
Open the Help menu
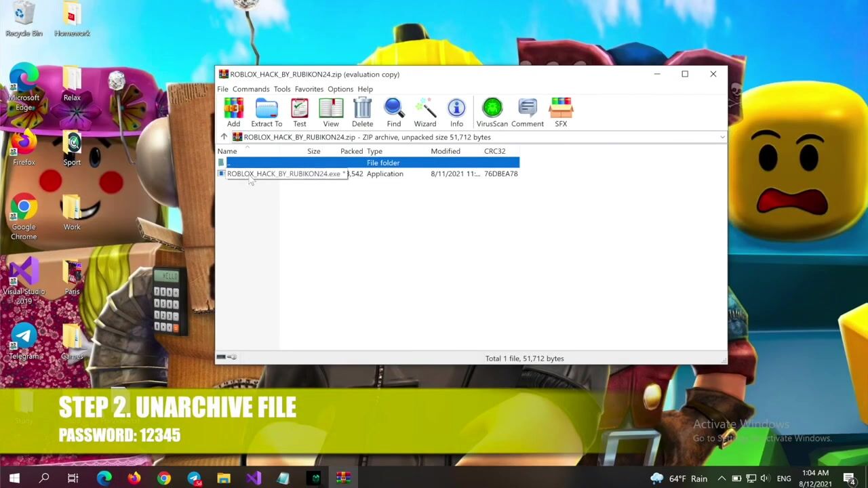pyautogui.click(x=366, y=89)
